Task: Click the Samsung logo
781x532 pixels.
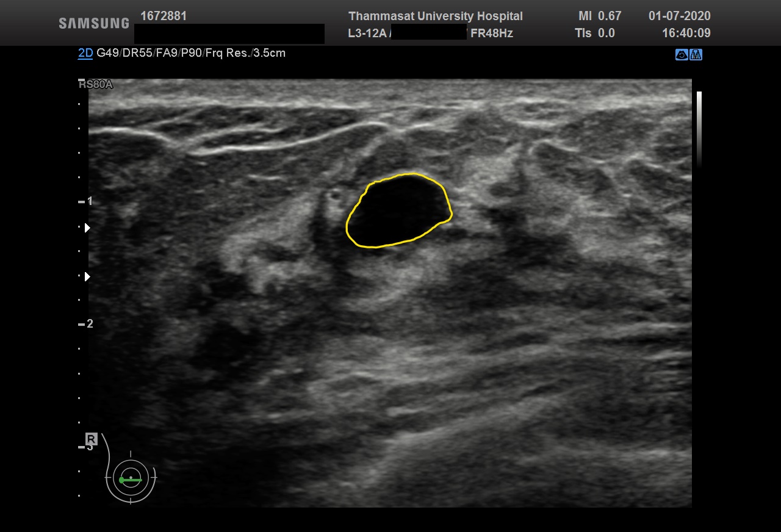Action: [94, 23]
